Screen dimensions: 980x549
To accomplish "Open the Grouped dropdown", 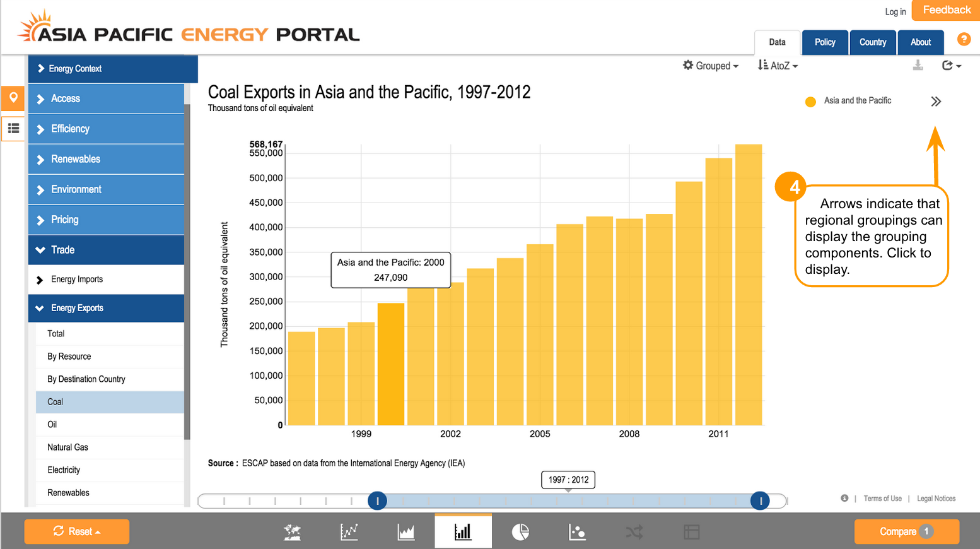I will pos(711,66).
